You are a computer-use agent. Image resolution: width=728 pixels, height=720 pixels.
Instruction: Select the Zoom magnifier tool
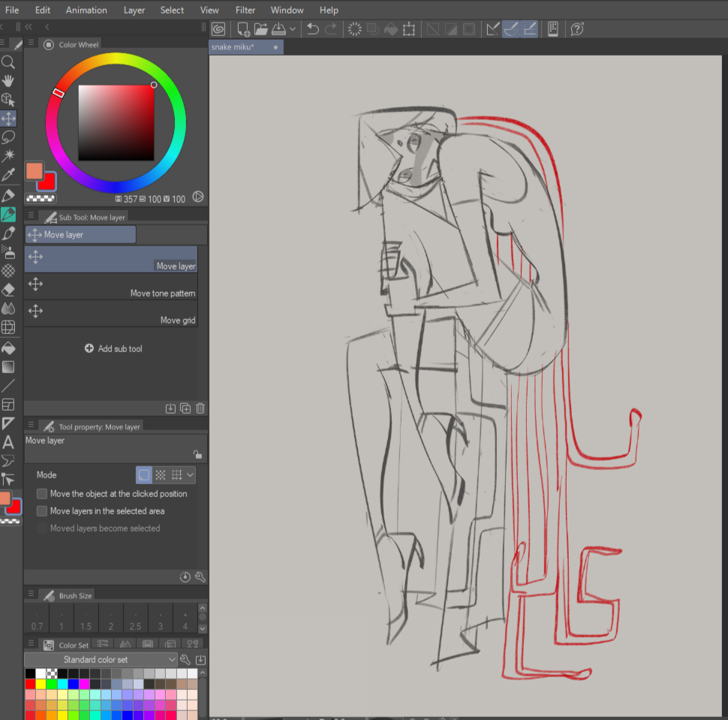click(8, 62)
